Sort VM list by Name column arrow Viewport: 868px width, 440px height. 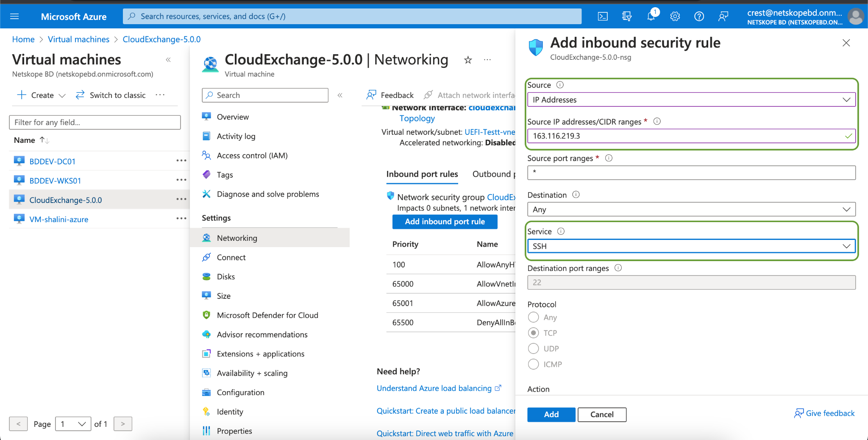pos(45,140)
